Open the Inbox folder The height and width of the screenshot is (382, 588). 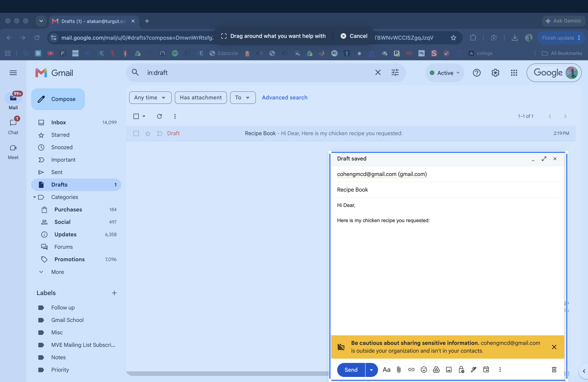[x=76, y=122]
